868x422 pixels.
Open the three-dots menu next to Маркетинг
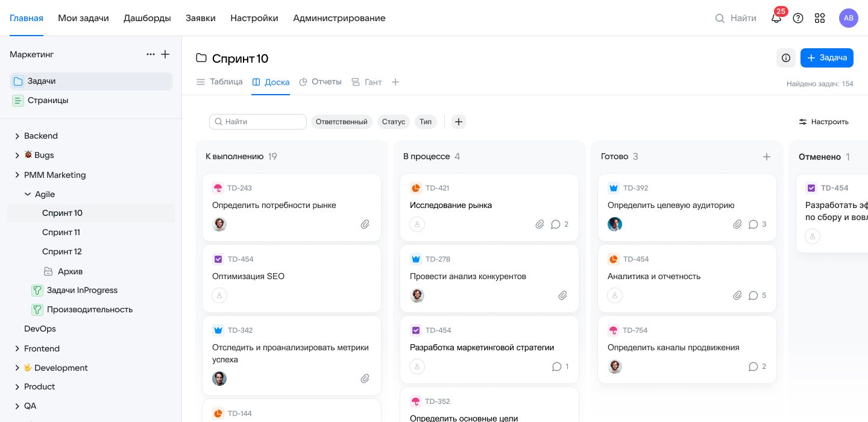(x=151, y=54)
